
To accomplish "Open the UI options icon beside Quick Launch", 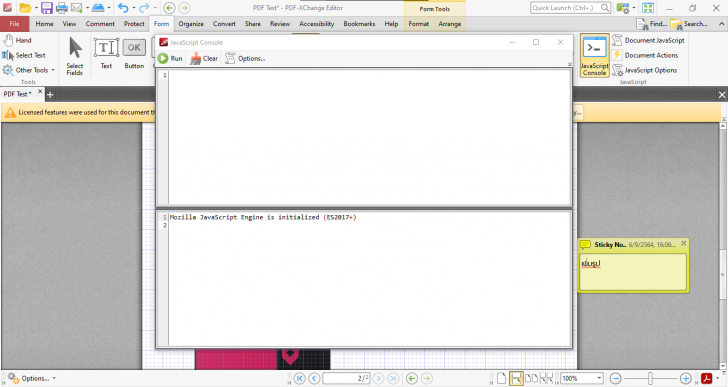I will pyautogui.click(x=622, y=8).
